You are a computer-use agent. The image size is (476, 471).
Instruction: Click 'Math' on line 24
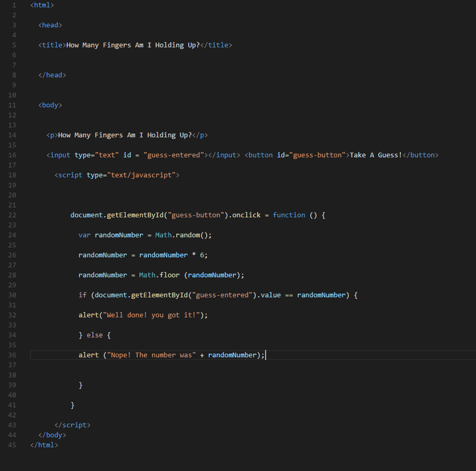[x=163, y=235]
